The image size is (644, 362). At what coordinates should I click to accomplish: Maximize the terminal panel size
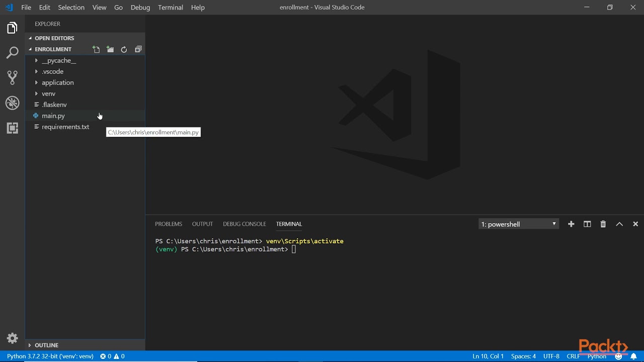pyautogui.click(x=619, y=224)
